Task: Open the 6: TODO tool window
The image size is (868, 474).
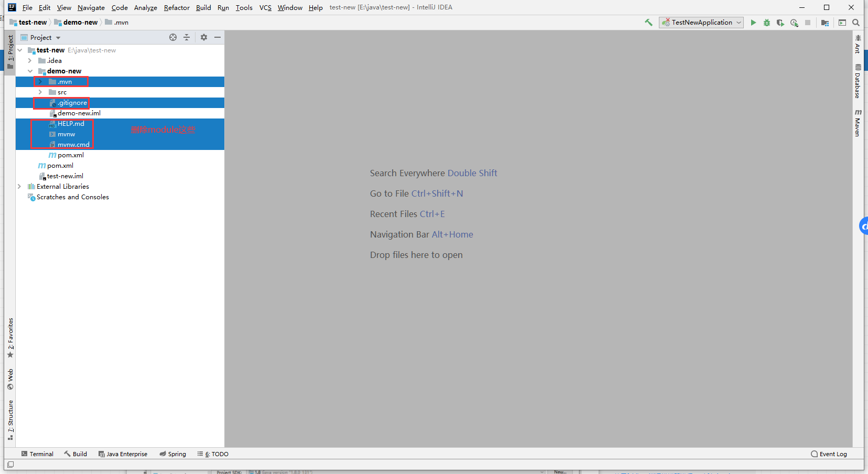Action: coord(213,454)
